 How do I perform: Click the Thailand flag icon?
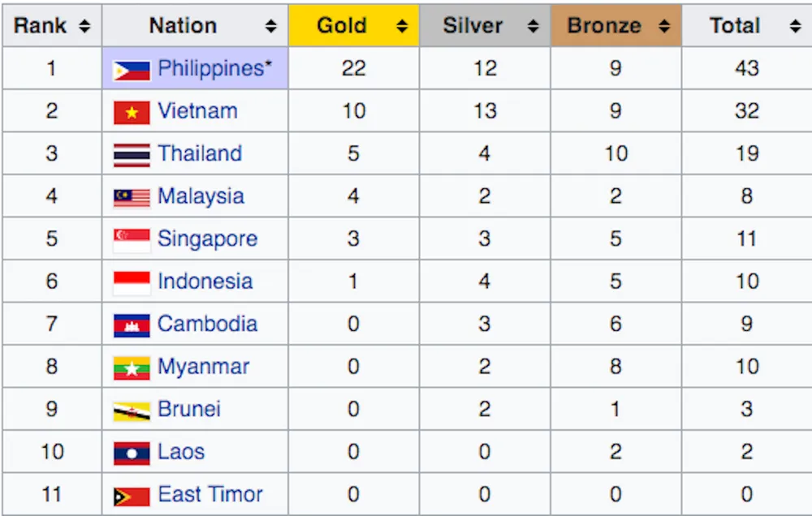132,155
